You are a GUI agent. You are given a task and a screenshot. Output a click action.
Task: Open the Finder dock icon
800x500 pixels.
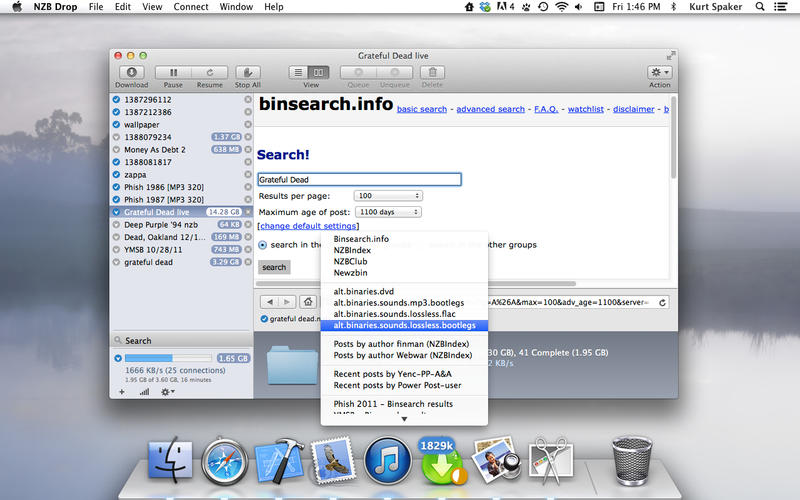170,460
